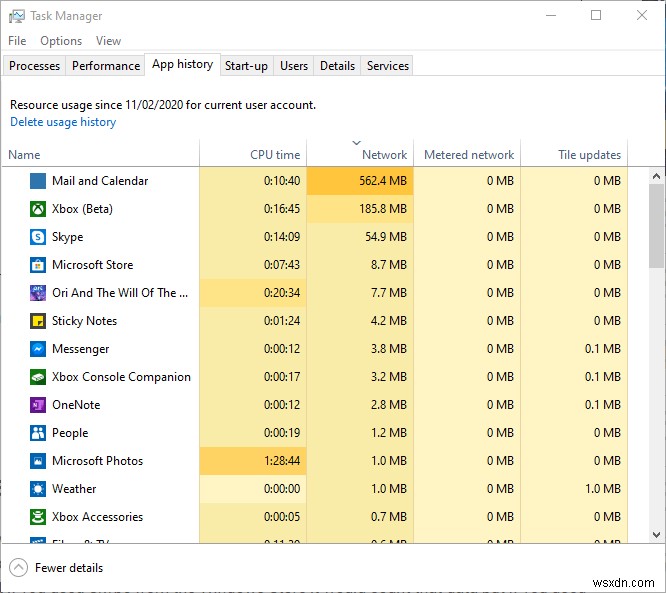666x593 pixels.
Task: Maximize the Task Manager window
Action: coord(596,16)
